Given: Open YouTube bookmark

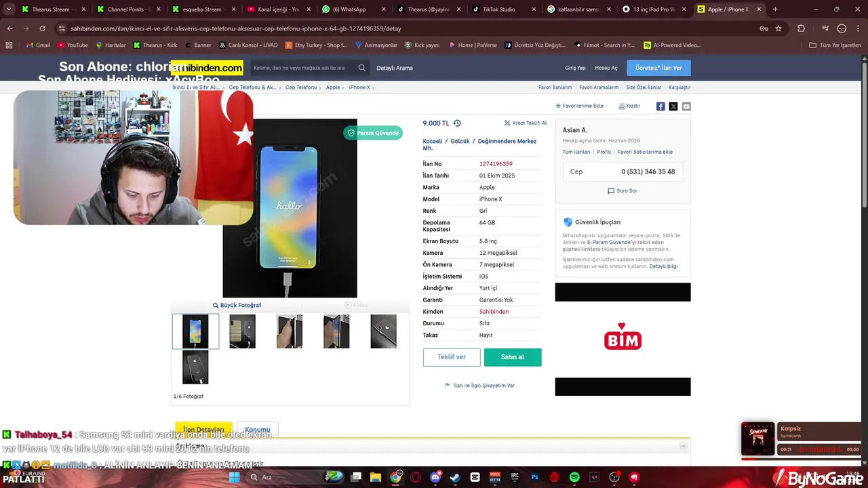Looking at the screenshot, I should click(73, 45).
